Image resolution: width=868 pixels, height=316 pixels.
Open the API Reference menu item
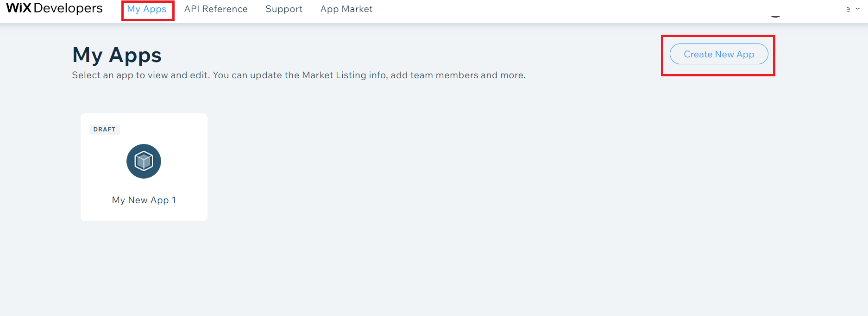[x=216, y=9]
